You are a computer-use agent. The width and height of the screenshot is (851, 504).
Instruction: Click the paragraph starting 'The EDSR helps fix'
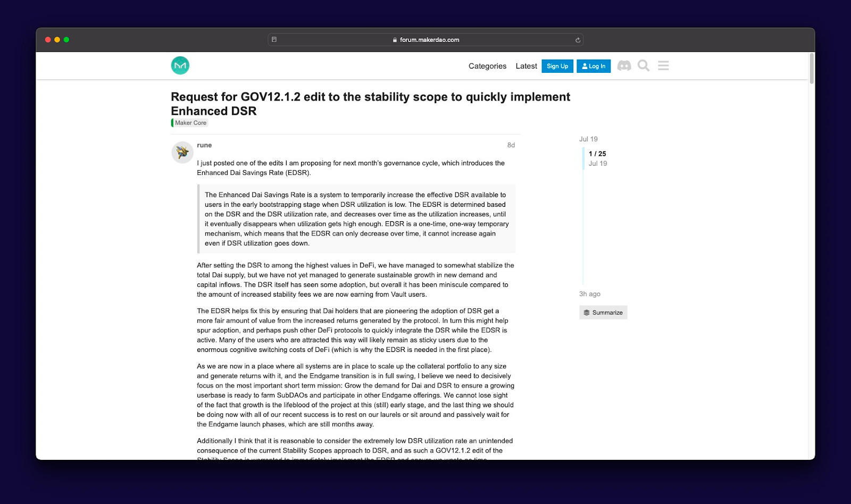click(x=353, y=330)
